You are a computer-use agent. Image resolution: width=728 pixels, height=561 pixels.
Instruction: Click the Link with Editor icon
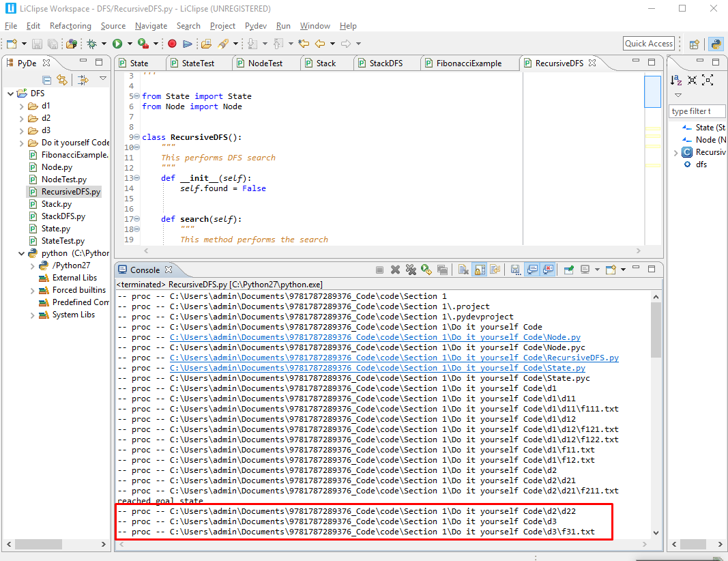click(x=62, y=80)
